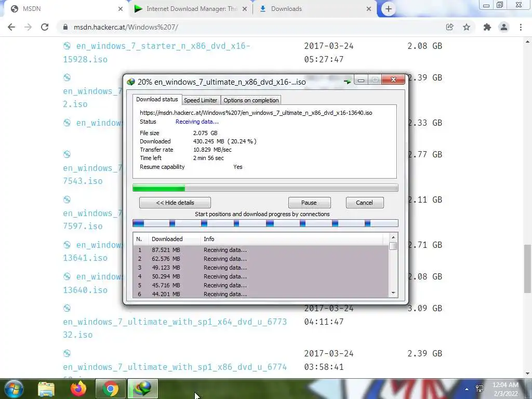
Task: Click the N. column header
Action: [x=141, y=239]
